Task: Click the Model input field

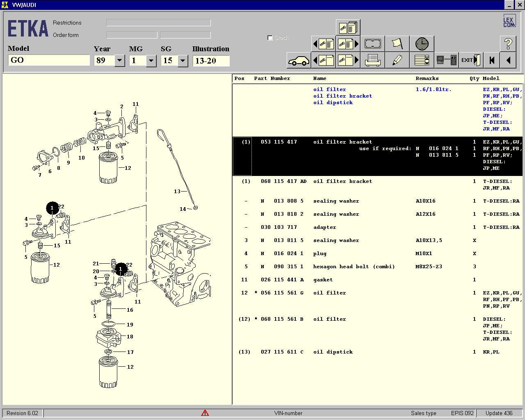Action: point(49,60)
